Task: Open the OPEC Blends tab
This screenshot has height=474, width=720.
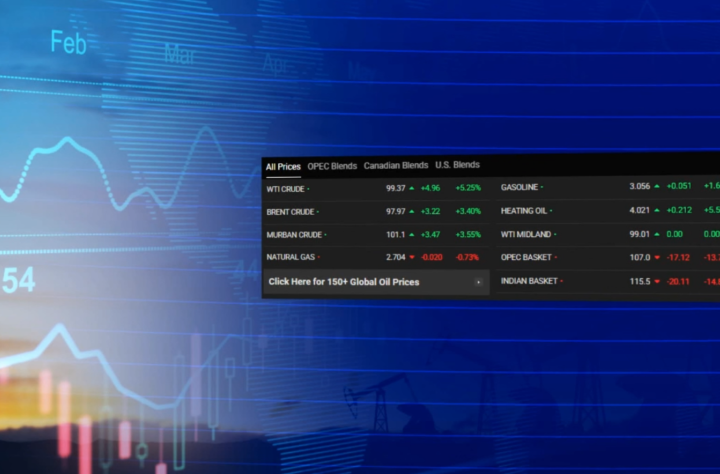Action: tap(332, 166)
